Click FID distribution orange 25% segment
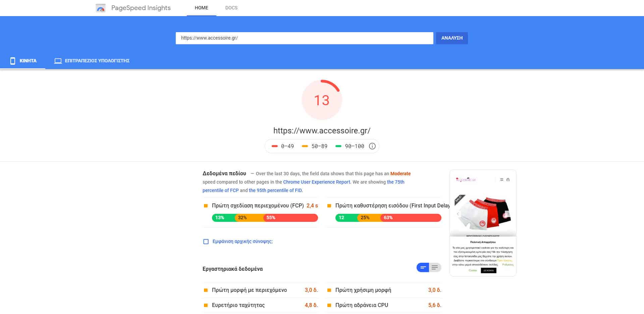644x314 pixels. click(x=369, y=218)
